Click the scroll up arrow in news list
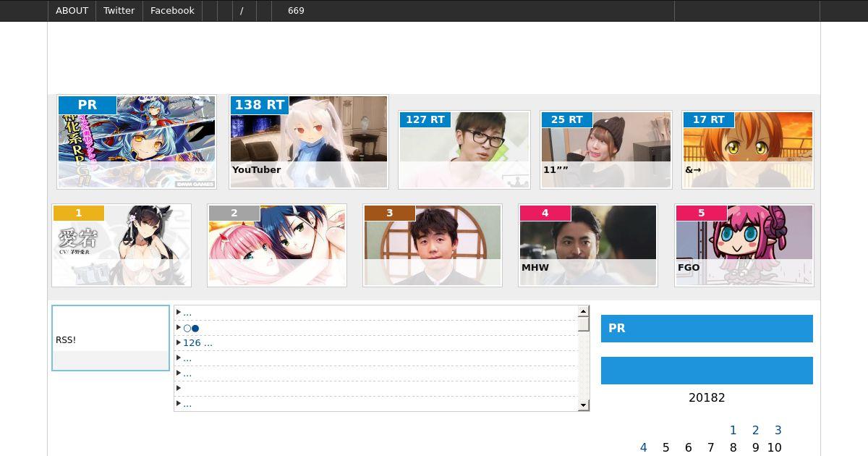This screenshot has height=456, width=868. click(584, 312)
